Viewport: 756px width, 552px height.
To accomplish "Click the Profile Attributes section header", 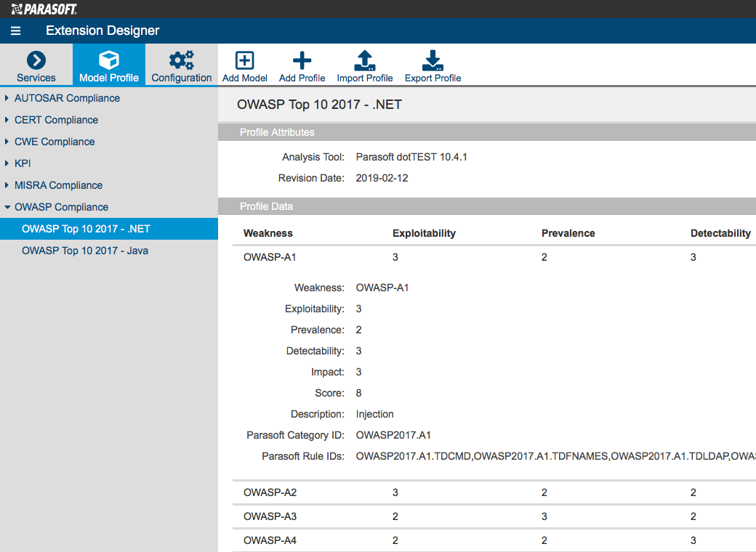I will pyautogui.click(x=487, y=132).
